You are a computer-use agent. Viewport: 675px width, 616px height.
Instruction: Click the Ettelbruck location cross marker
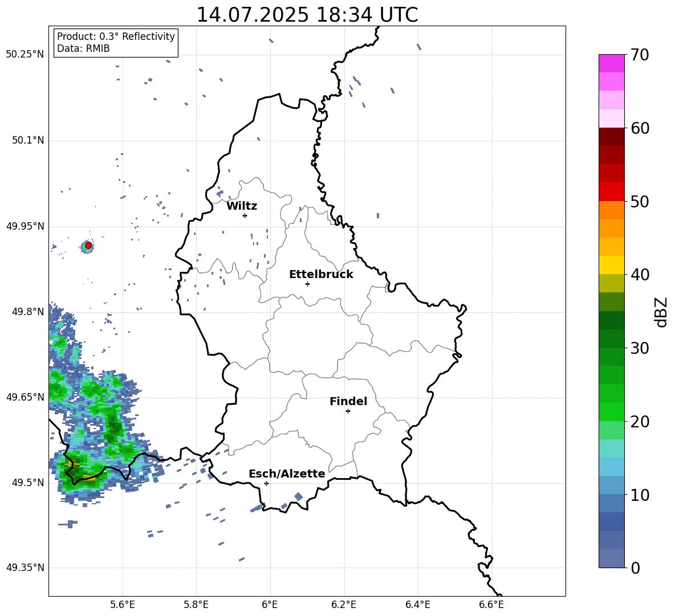(x=307, y=284)
